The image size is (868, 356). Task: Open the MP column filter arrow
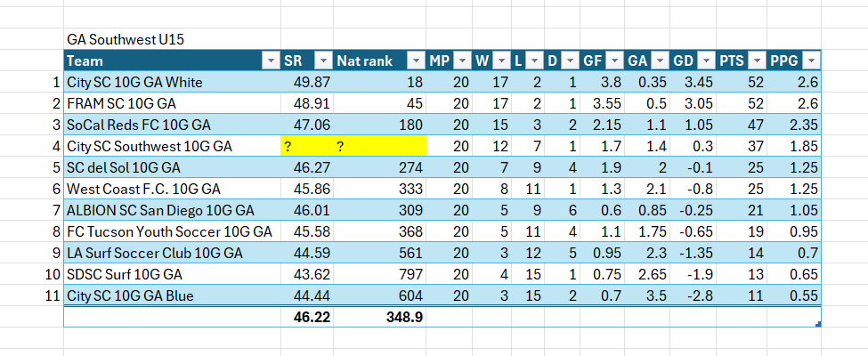(460, 61)
